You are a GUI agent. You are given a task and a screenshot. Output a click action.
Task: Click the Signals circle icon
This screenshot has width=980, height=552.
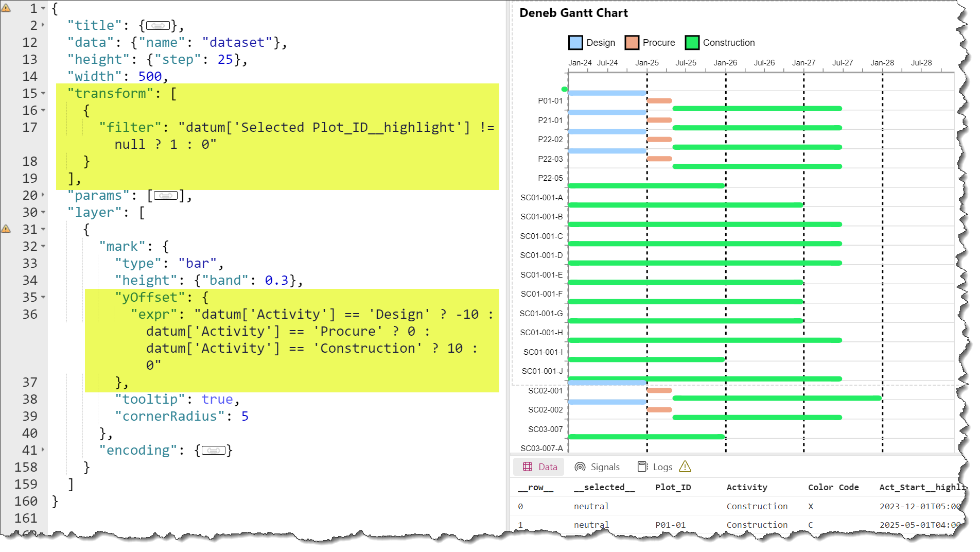(x=581, y=467)
